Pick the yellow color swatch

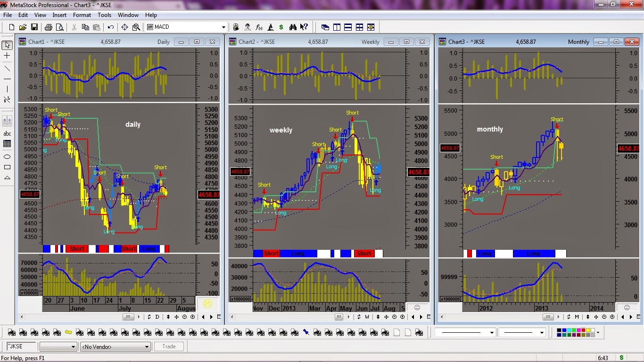click(588, 330)
